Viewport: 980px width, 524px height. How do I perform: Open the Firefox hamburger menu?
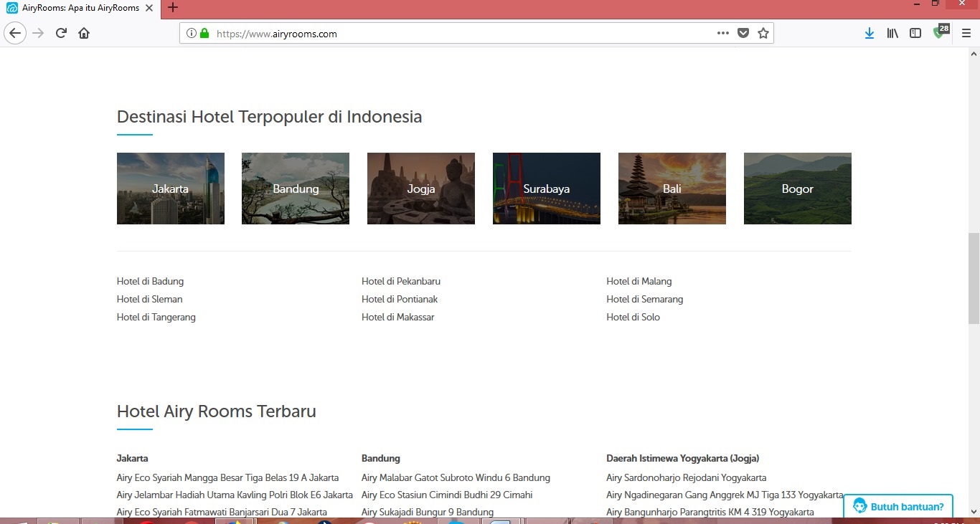click(966, 33)
